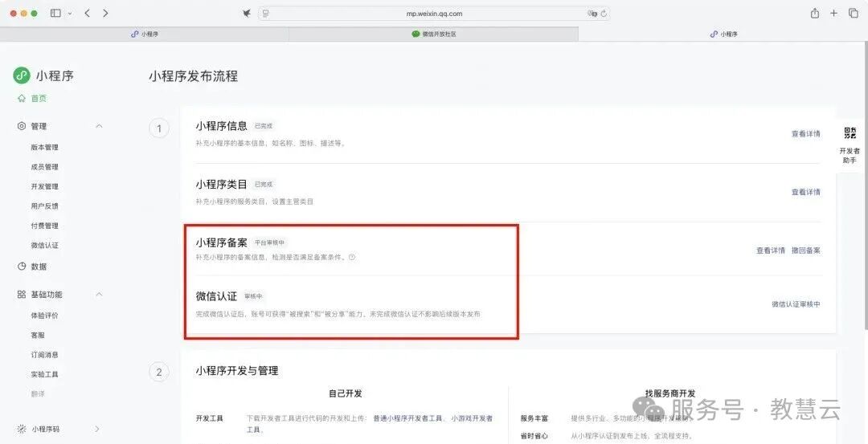Viewport: 868px width, 444px height.
Task: Click the 基础功能 grid icon
Action: click(x=22, y=294)
